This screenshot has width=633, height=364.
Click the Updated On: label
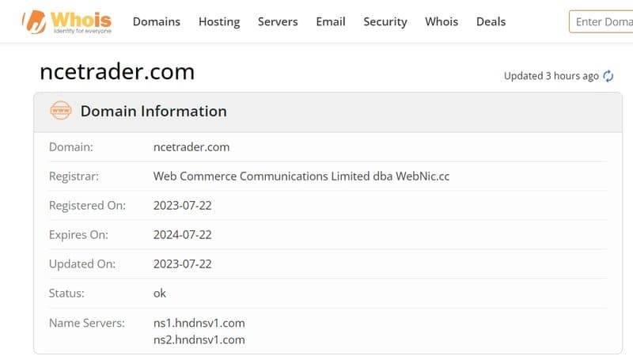point(82,264)
